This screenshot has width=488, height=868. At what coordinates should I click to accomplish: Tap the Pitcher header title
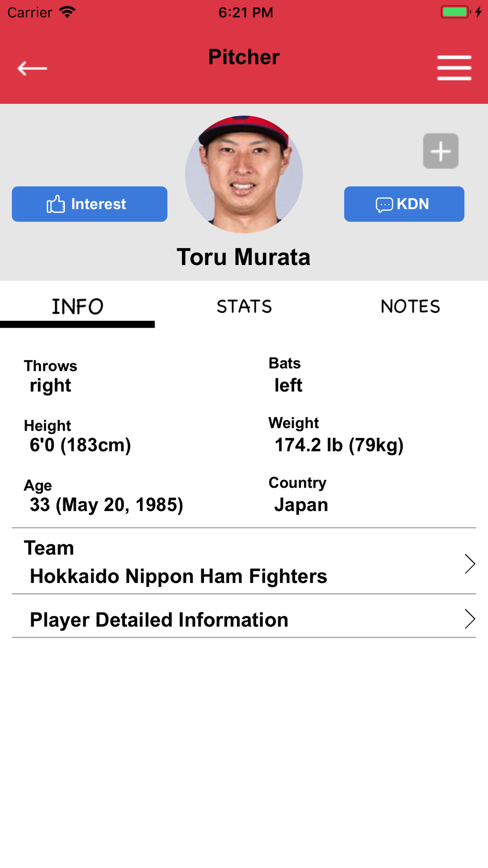[244, 57]
